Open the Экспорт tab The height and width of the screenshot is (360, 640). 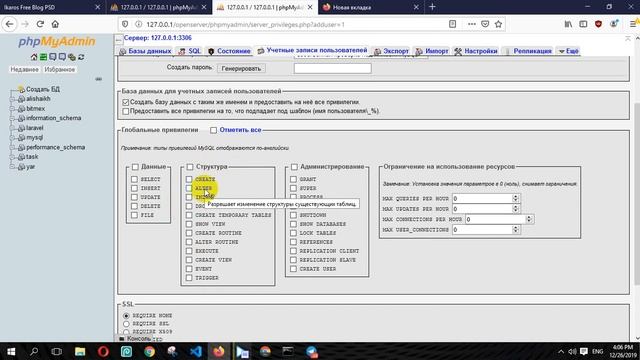[391, 51]
